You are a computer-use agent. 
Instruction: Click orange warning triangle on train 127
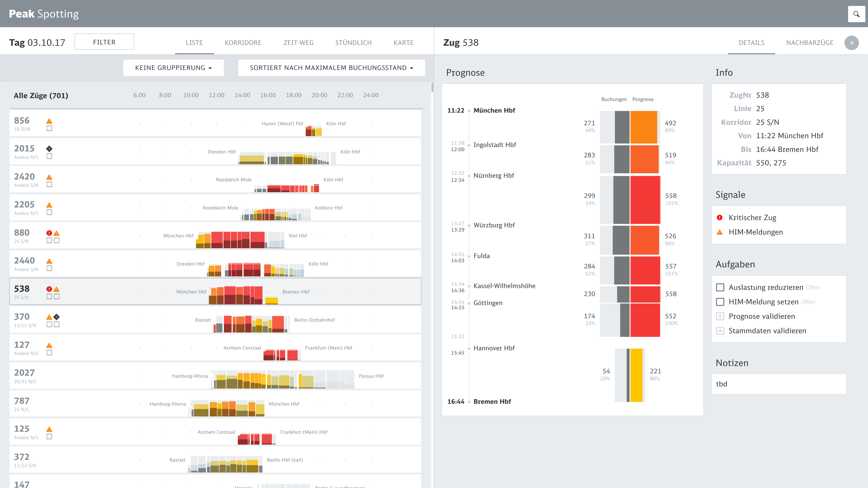49,345
